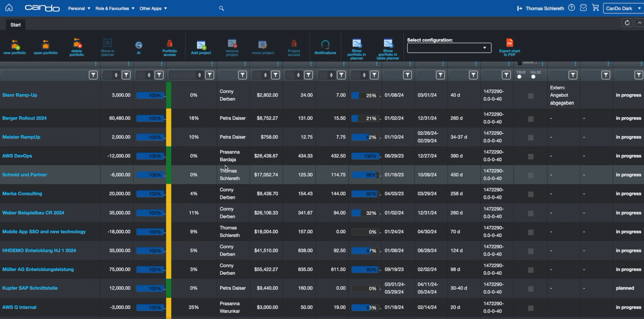Tick the mark checkbox for Schmid und Partner

pos(531,176)
